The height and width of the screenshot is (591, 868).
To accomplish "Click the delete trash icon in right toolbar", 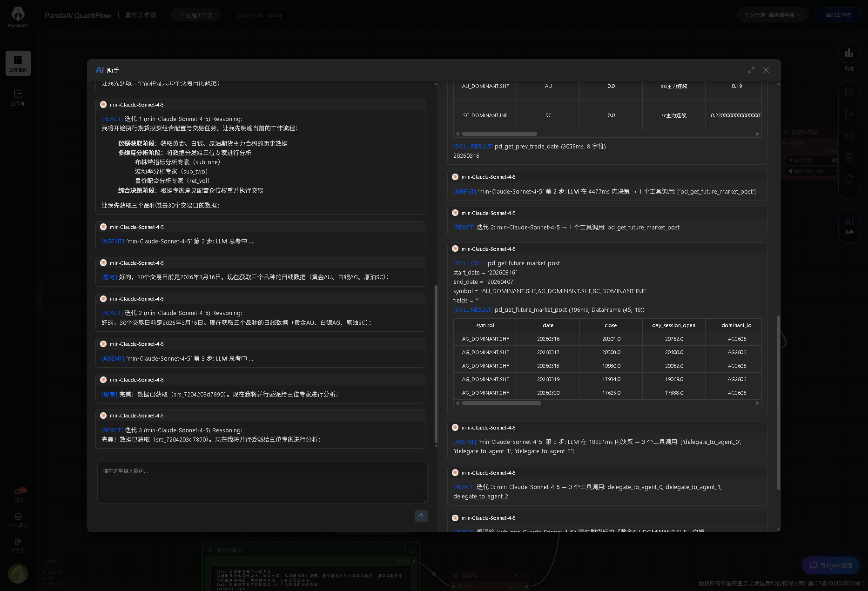I will click(x=849, y=157).
